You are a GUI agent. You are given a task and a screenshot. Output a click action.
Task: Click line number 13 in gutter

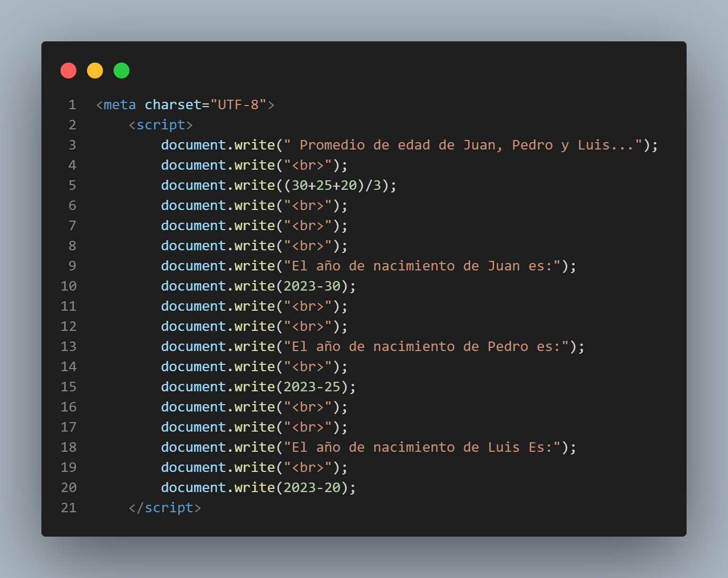pos(68,347)
